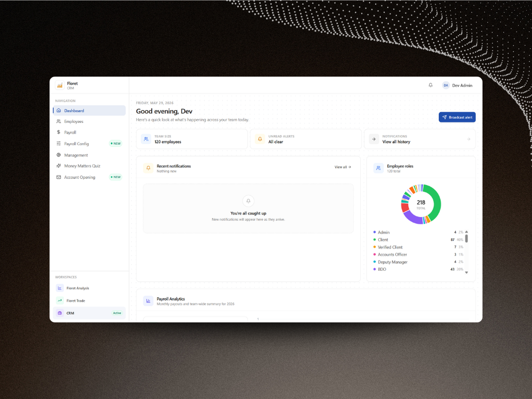The image size is (532, 399).
Task: Select the CRM workspace
Action: coord(89,313)
